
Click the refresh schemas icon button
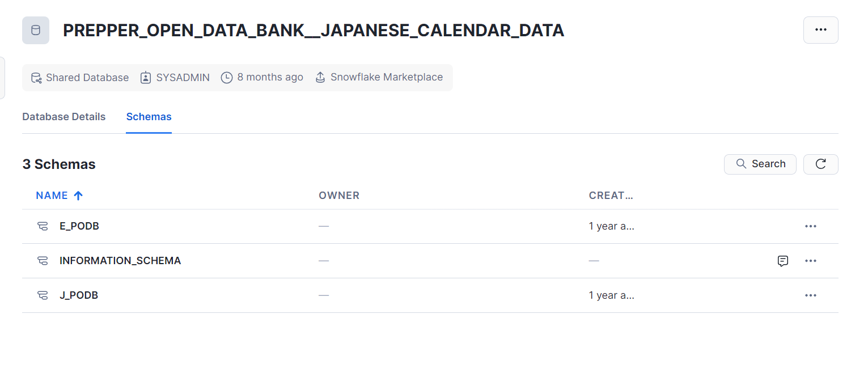coord(820,164)
